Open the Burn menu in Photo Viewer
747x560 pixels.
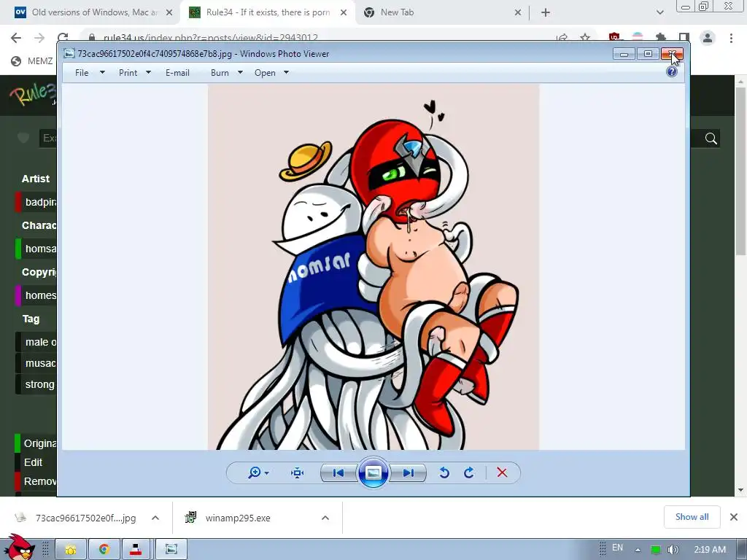[x=220, y=73]
